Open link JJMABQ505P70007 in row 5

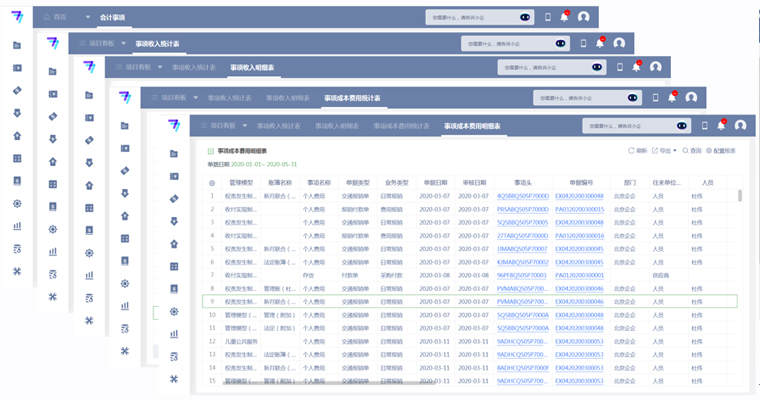pyautogui.click(x=522, y=249)
